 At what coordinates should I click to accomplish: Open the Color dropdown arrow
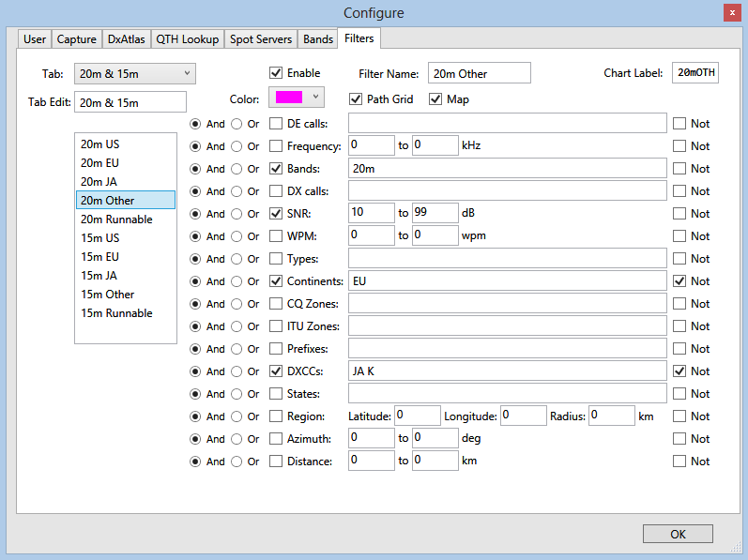315,97
